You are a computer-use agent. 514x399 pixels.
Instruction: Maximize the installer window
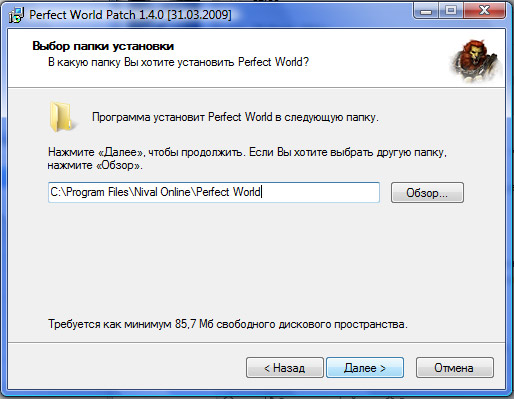tap(451, 11)
